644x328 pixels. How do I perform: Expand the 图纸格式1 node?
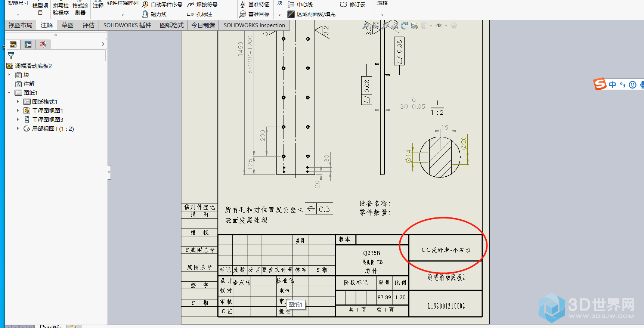point(18,102)
